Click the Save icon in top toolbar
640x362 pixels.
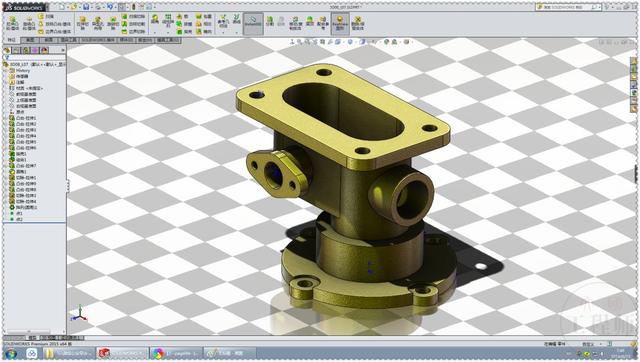pos(86,7)
